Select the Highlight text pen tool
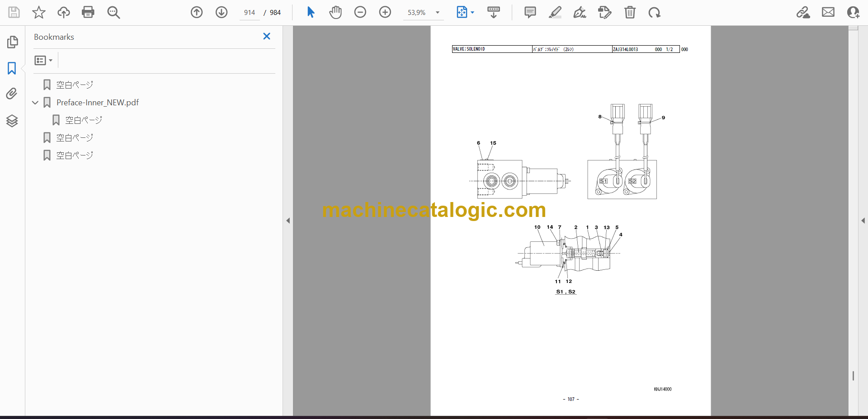 tap(555, 12)
